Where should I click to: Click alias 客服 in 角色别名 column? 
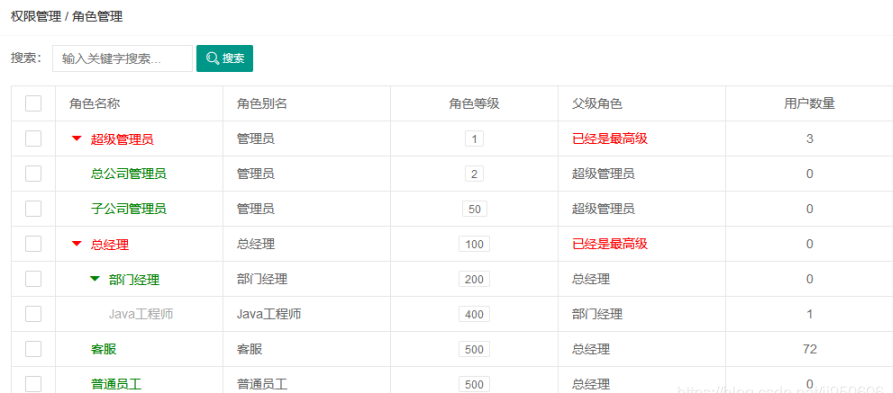[x=249, y=349]
